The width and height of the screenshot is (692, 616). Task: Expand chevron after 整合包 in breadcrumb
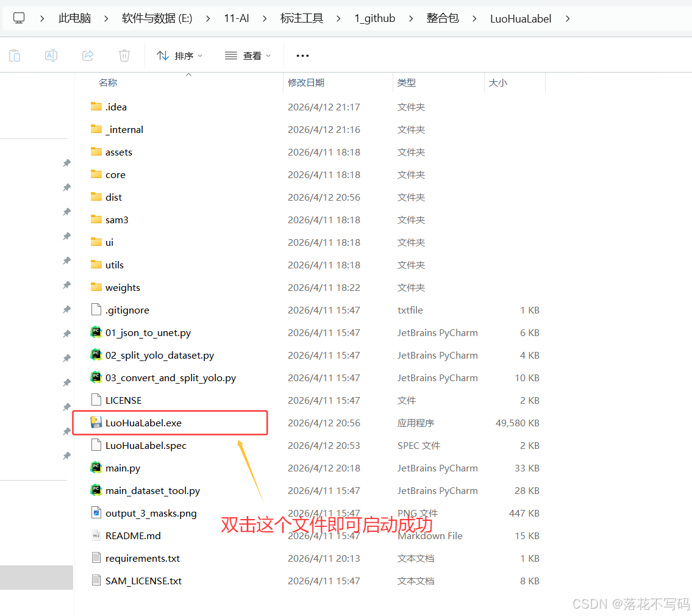coord(474,18)
